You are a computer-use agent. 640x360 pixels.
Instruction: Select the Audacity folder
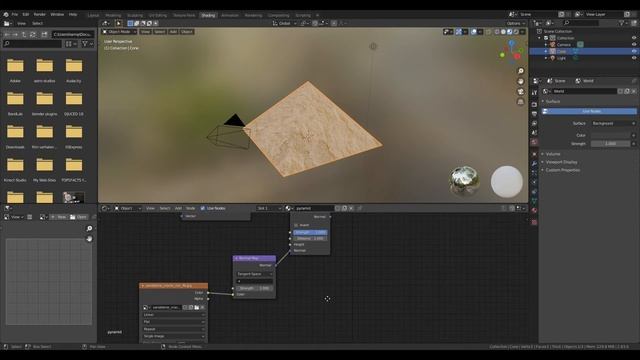pos(74,70)
